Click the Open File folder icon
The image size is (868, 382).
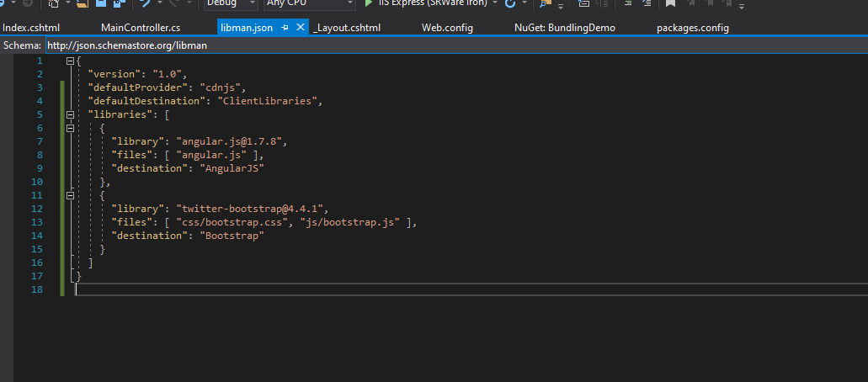(82, 3)
